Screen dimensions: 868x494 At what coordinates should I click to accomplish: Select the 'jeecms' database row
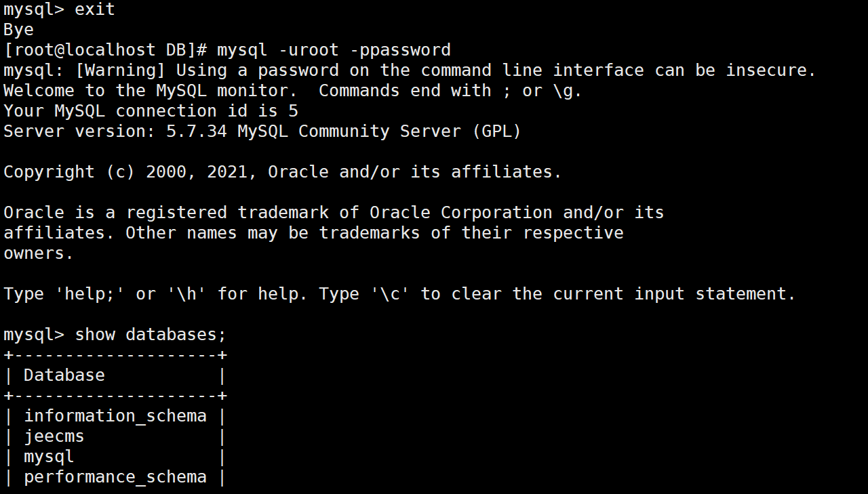click(54, 436)
